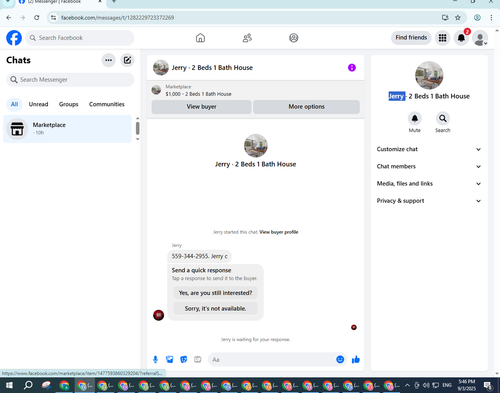Image resolution: width=500 pixels, height=393 pixels.
Task: Focus the Search Messenger field
Action: point(70,80)
